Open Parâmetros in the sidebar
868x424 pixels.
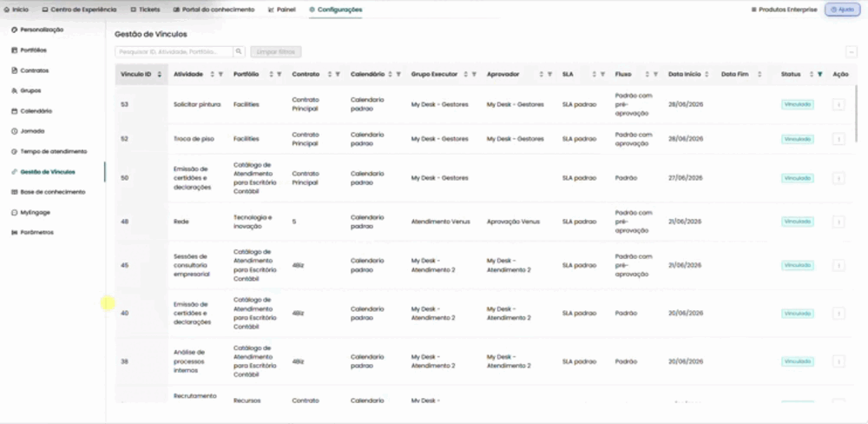33,232
